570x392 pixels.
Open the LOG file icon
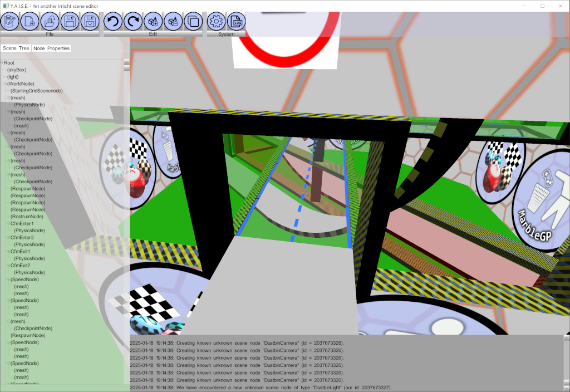(237, 22)
